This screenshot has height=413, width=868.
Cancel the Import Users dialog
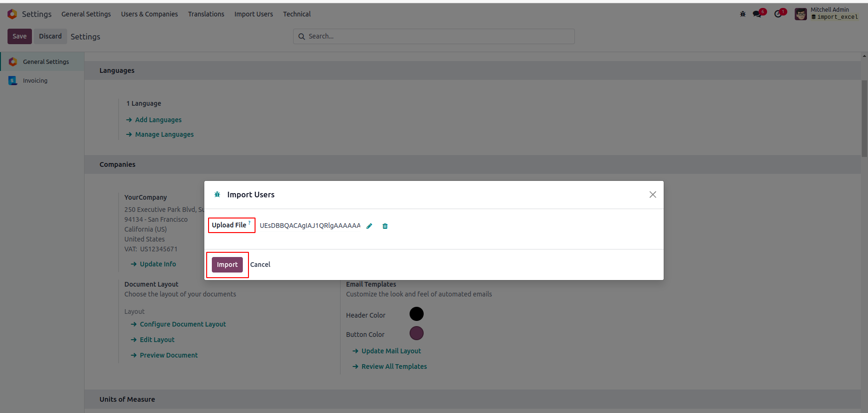tap(260, 265)
